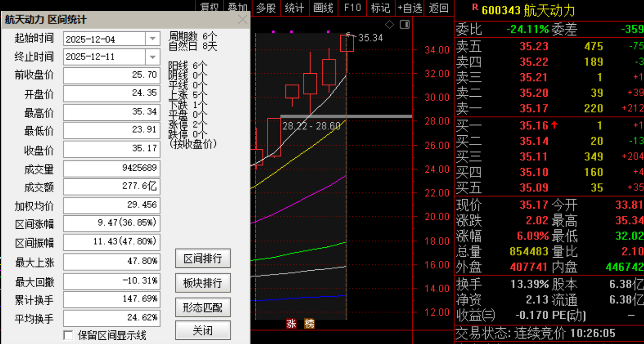Click the 卖三 price 35.21
644x344 pixels.
pos(534,77)
